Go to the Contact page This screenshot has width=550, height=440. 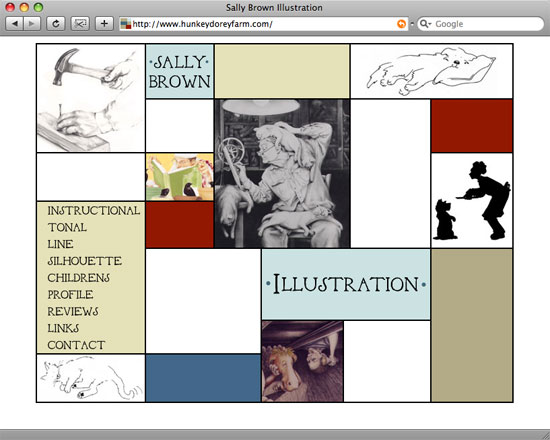click(76, 345)
